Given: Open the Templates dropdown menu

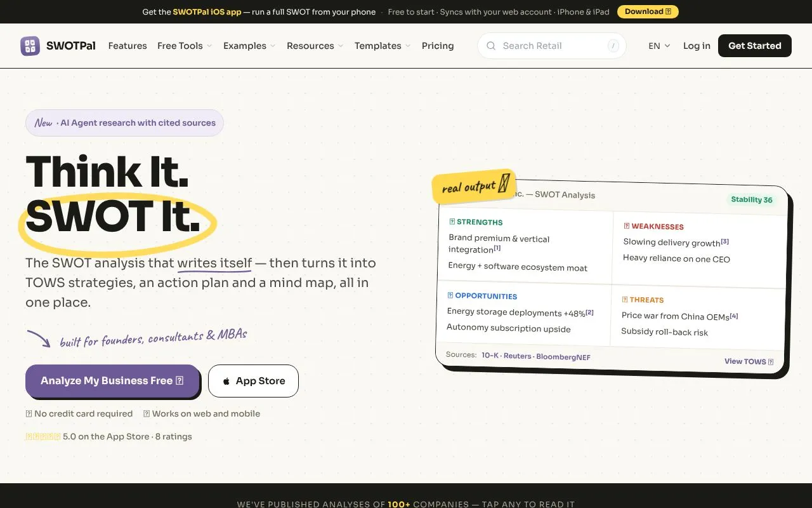Looking at the screenshot, I should click(383, 46).
